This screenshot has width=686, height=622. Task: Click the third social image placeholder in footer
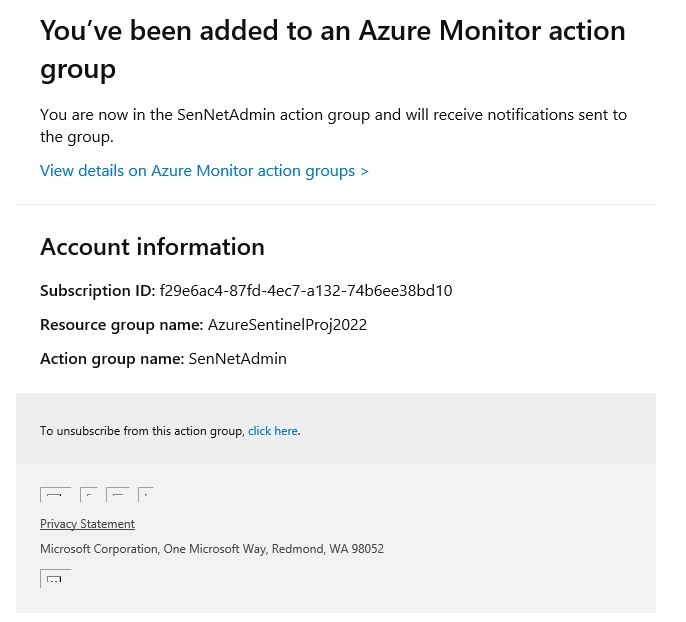click(x=117, y=495)
